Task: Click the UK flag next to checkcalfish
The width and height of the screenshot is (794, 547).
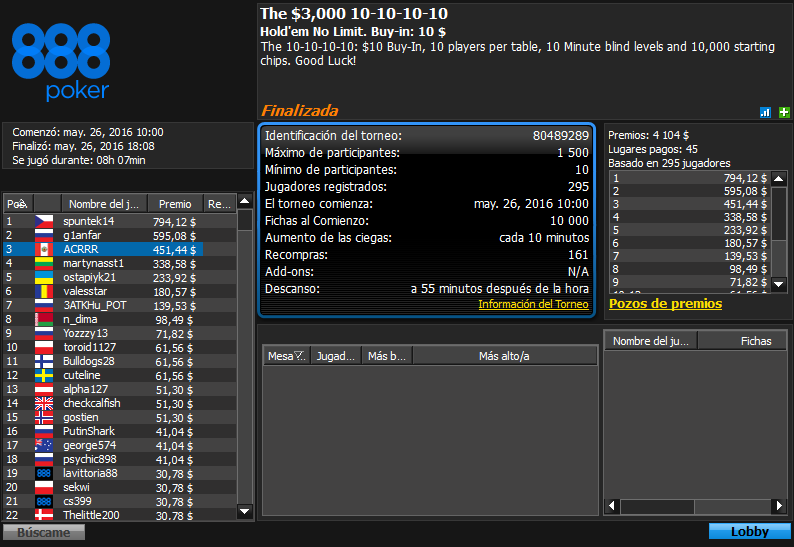Action: coord(44,403)
